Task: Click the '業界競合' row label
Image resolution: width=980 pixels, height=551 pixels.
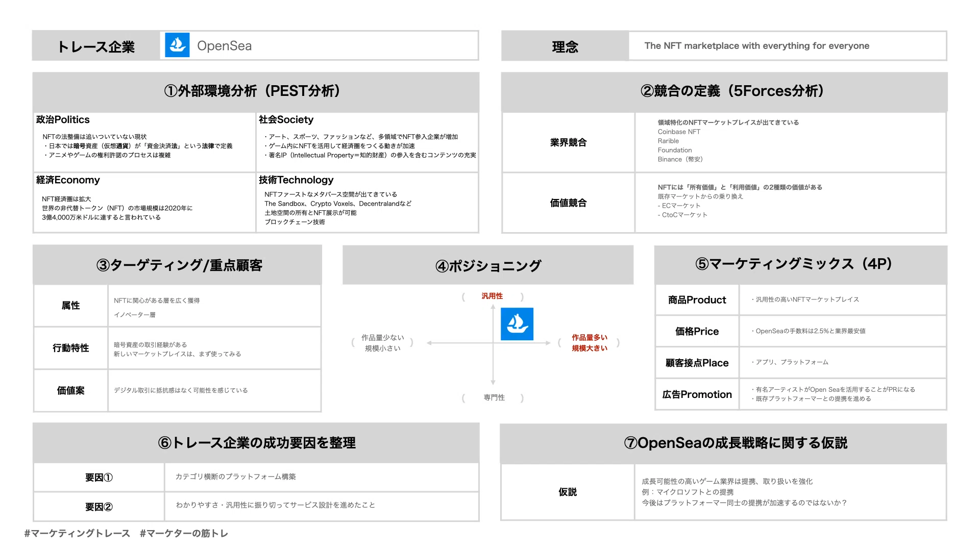Action: click(x=568, y=142)
